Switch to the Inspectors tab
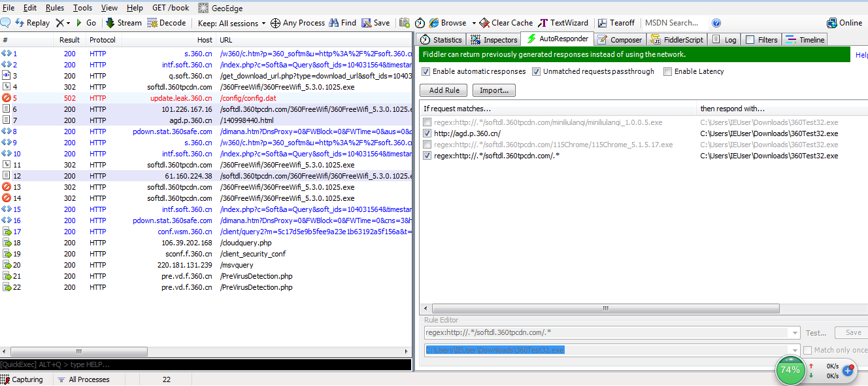The width and height of the screenshot is (868, 386). (x=493, y=40)
